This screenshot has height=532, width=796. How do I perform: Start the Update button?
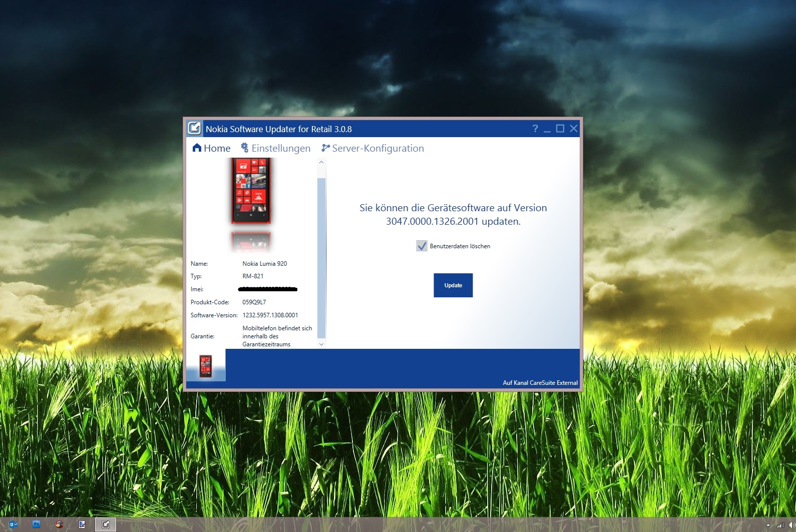pyautogui.click(x=453, y=285)
